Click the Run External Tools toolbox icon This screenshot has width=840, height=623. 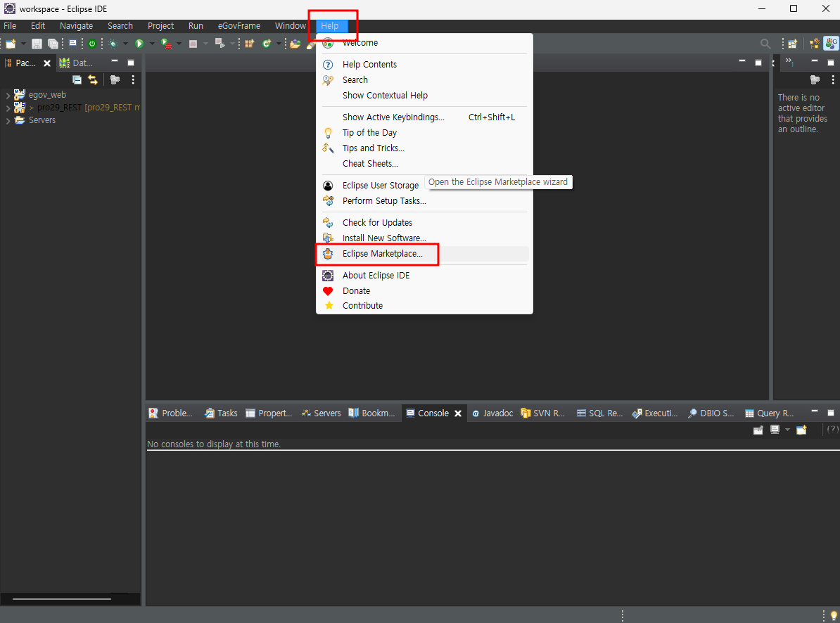click(167, 44)
